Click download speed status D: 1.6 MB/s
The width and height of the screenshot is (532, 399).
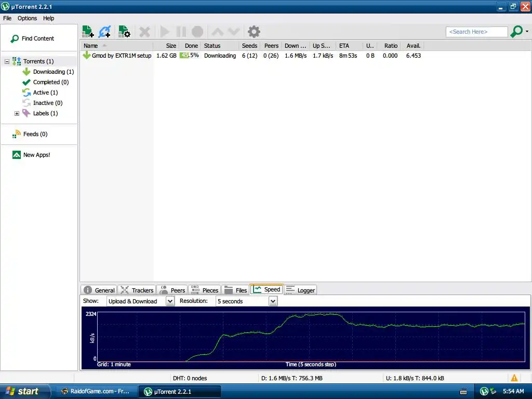(292, 378)
